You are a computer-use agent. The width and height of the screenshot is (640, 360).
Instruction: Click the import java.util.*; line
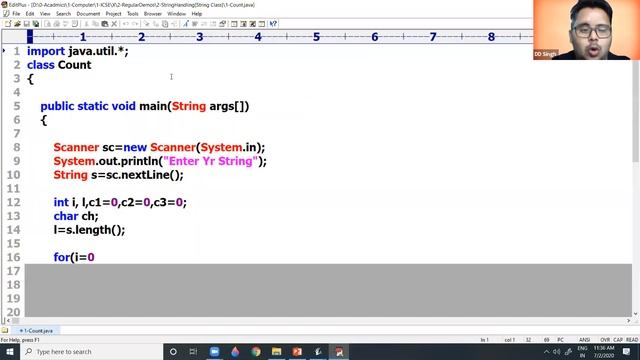pyautogui.click(x=78, y=51)
